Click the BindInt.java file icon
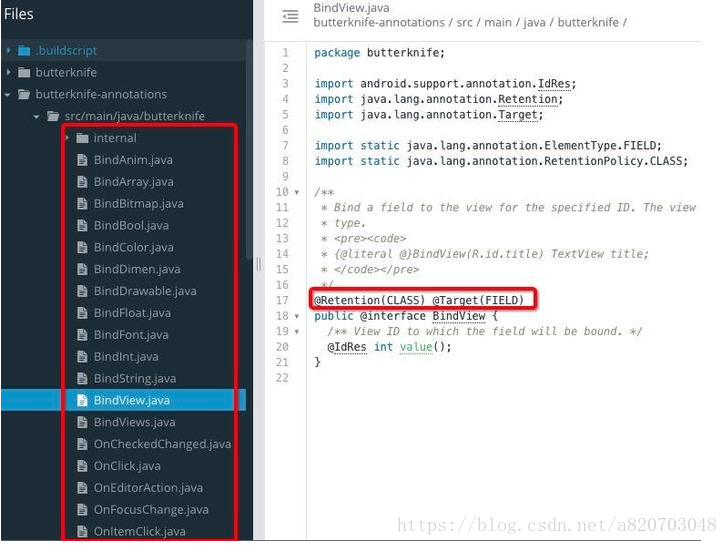The height and width of the screenshot is (545, 728). [x=82, y=357]
